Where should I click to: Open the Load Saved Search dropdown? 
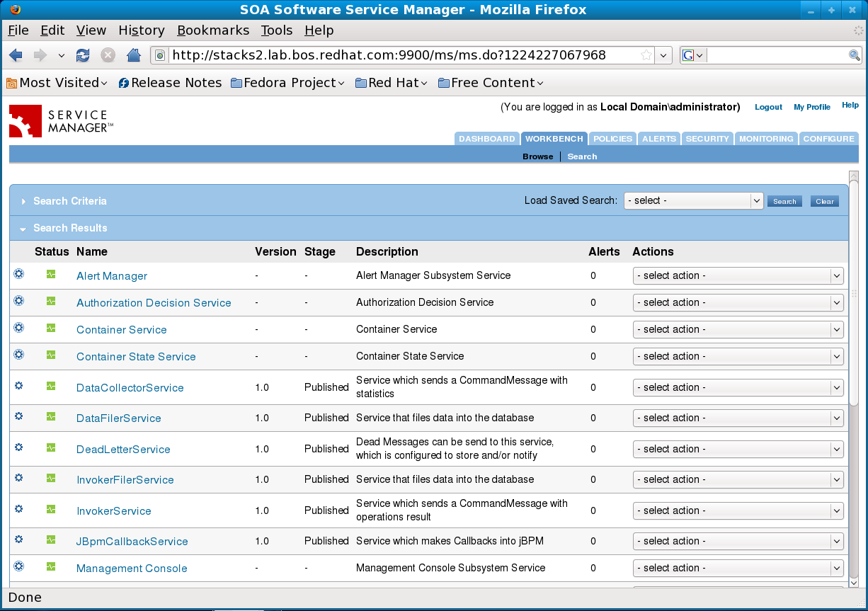tap(693, 200)
